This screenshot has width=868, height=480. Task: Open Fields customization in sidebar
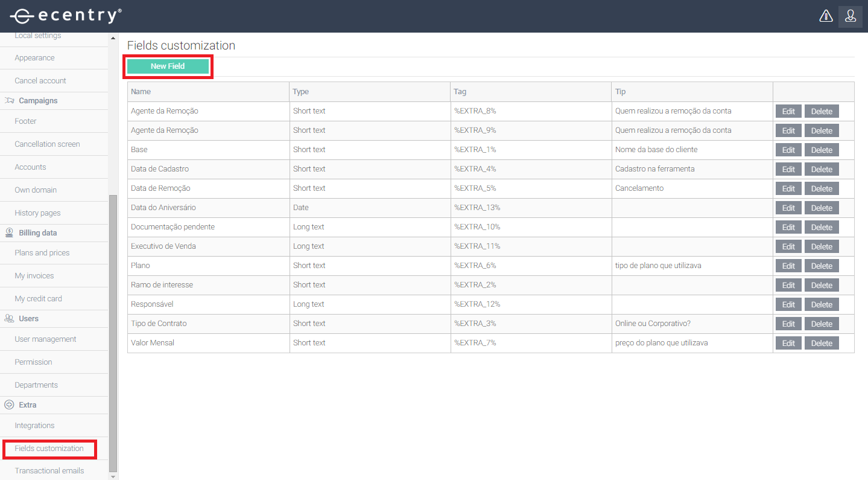pyautogui.click(x=49, y=449)
